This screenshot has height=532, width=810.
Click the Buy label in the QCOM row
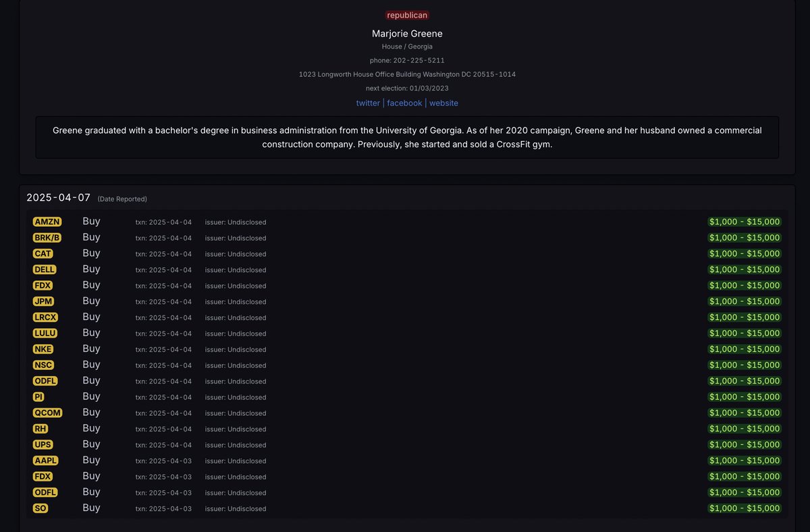pos(91,412)
